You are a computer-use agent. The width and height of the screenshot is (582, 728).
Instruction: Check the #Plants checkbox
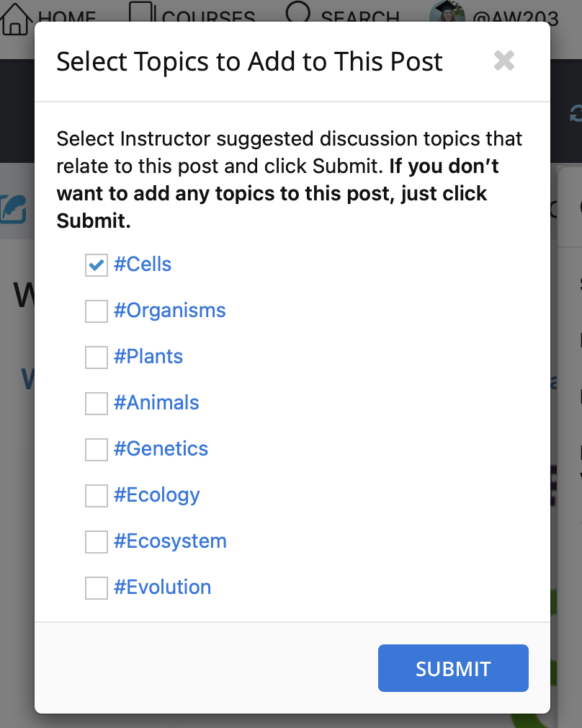click(x=97, y=358)
